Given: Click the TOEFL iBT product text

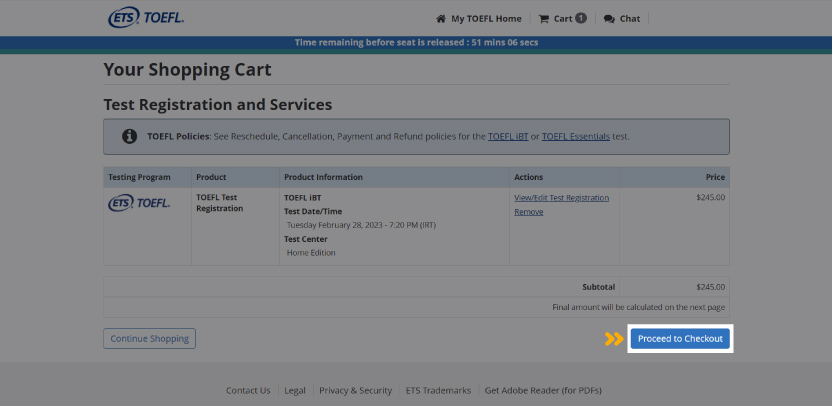Looking at the screenshot, I should [302, 197].
